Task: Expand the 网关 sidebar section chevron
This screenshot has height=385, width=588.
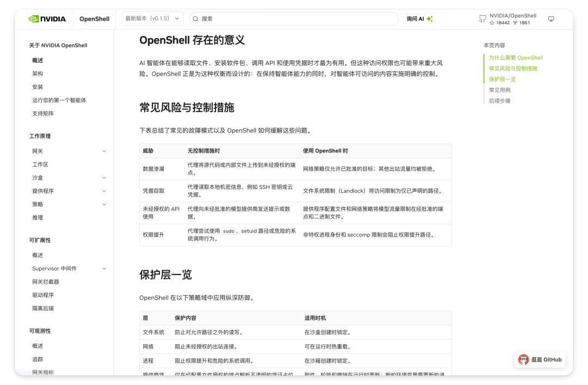Action: pos(104,151)
